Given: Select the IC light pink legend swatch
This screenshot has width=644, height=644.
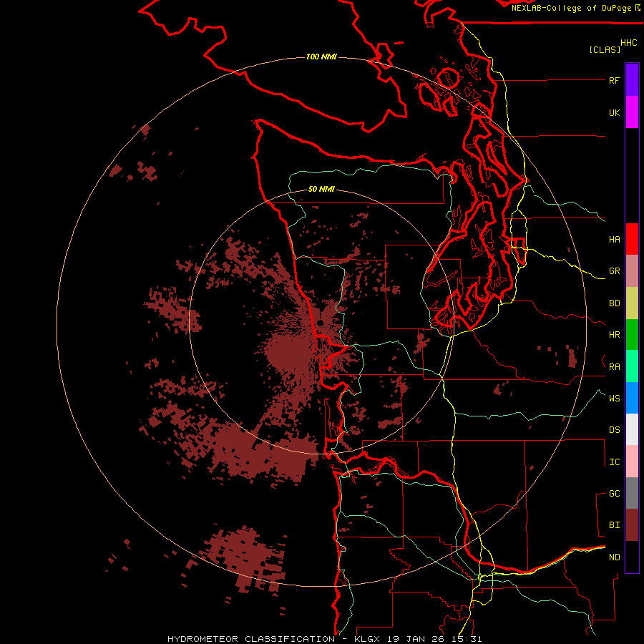Looking at the screenshot, I should pyautogui.click(x=632, y=462).
